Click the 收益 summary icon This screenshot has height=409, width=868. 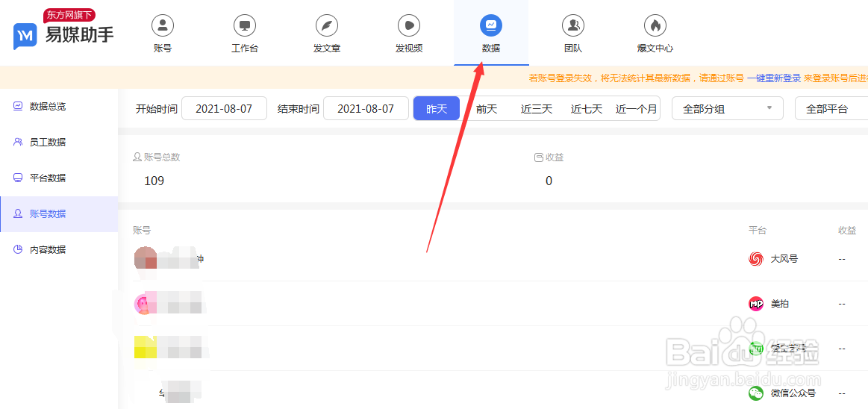coord(539,157)
